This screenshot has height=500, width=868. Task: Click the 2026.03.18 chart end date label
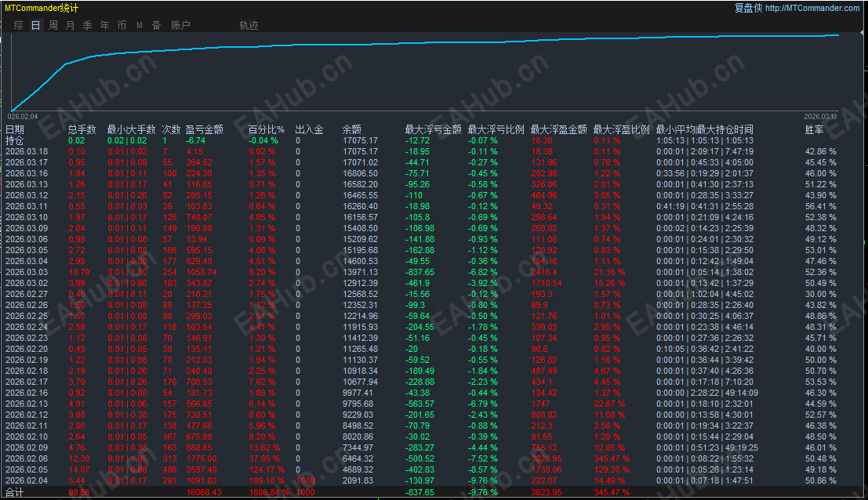pyautogui.click(x=820, y=117)
